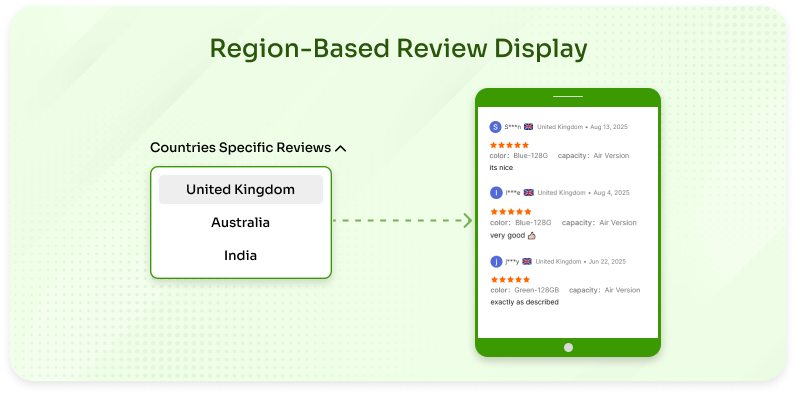Image resolution: width=796 pixels, height=395 pixels.
Task: Click the stars above 'exactly as described'
Action: (510, 280)
